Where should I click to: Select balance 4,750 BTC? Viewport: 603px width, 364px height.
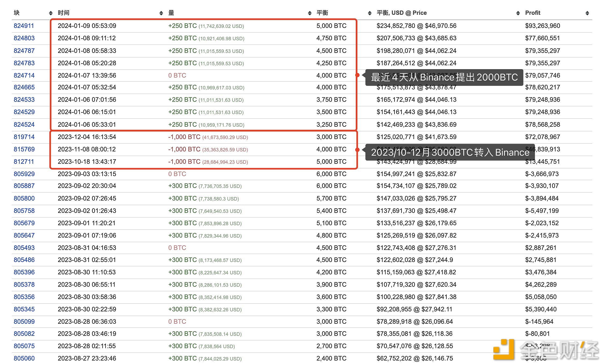(x=331, y=38)
